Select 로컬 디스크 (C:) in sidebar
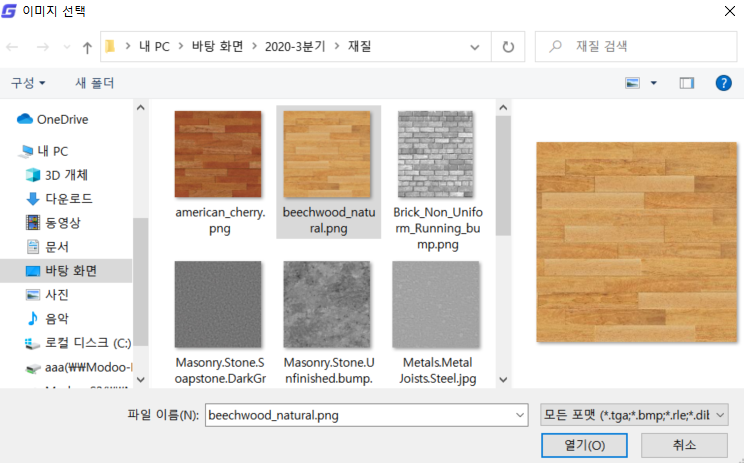 point(78,343)
